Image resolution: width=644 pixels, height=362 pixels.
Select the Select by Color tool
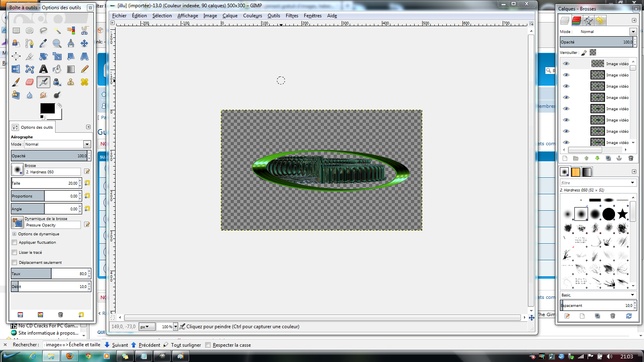71,31
